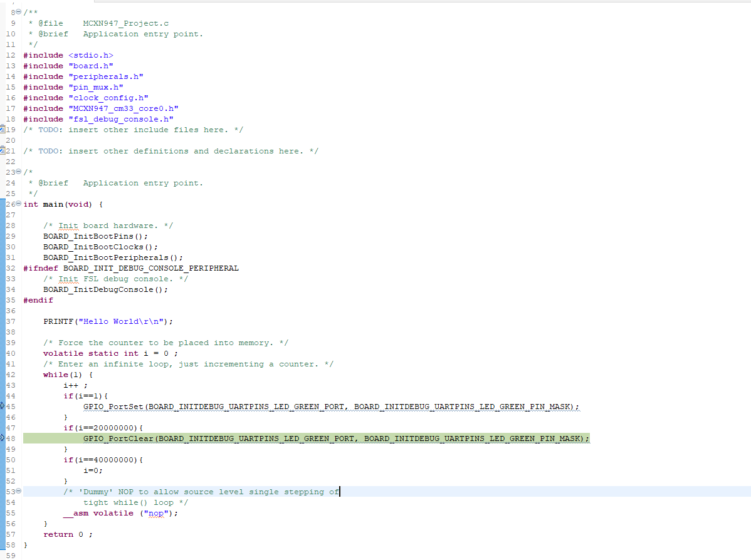Open the clock_config.h include reference

pyautogui.click(x=109, y=98)
